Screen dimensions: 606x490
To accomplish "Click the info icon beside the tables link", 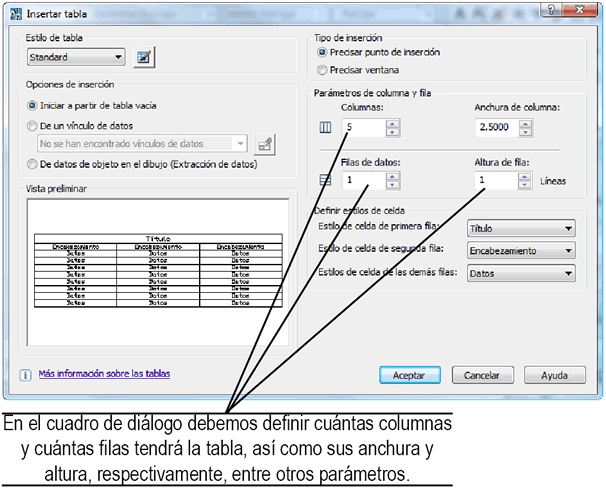I will (26, 375).
